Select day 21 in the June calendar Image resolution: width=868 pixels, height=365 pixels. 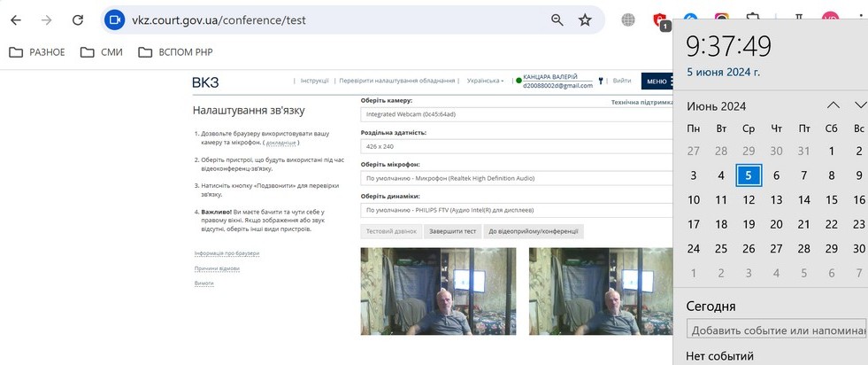(x=804, y=224)
